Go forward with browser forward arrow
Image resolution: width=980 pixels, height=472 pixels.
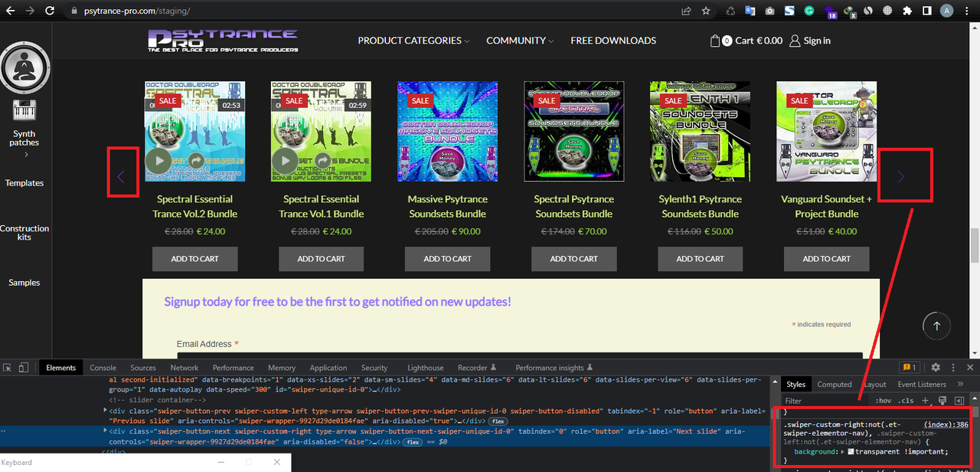pyautogui.click(x=30, y=11)
